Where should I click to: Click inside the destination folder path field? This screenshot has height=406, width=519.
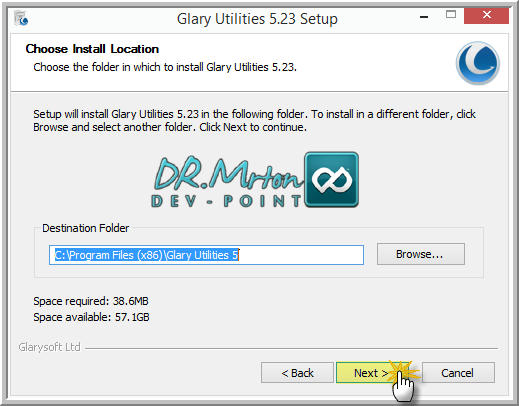point(206,255)
